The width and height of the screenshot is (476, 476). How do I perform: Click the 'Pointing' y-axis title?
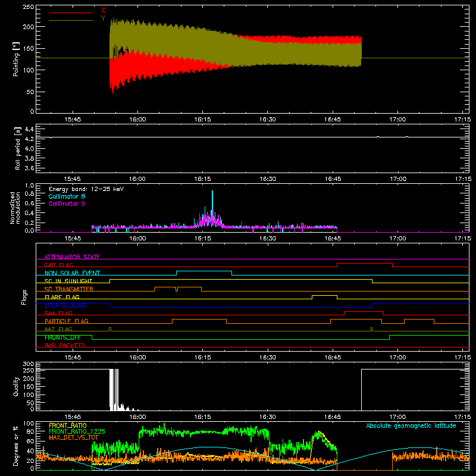pyautogui.click(x=16, y=59)
